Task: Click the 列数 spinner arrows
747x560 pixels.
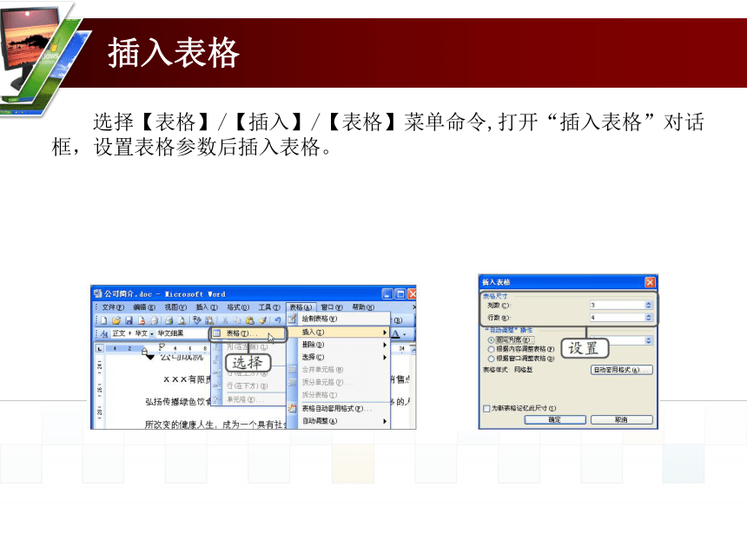Action: pos(648,305)
